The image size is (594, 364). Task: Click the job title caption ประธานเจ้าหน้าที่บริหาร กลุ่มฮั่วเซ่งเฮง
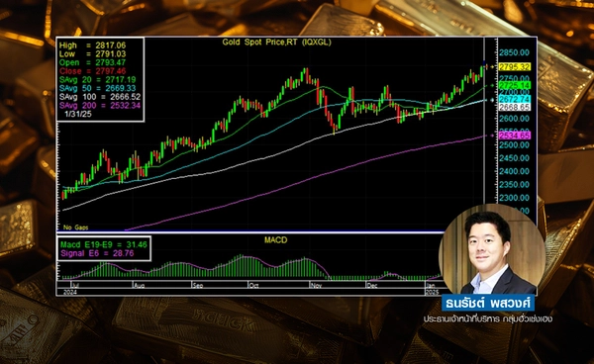pos(488,318)
